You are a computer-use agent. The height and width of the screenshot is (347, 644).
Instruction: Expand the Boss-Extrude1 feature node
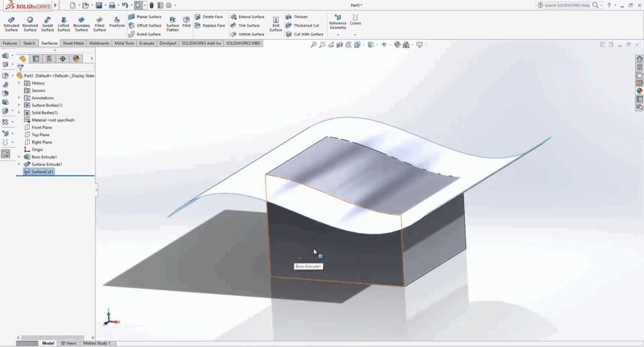[19, 157]
